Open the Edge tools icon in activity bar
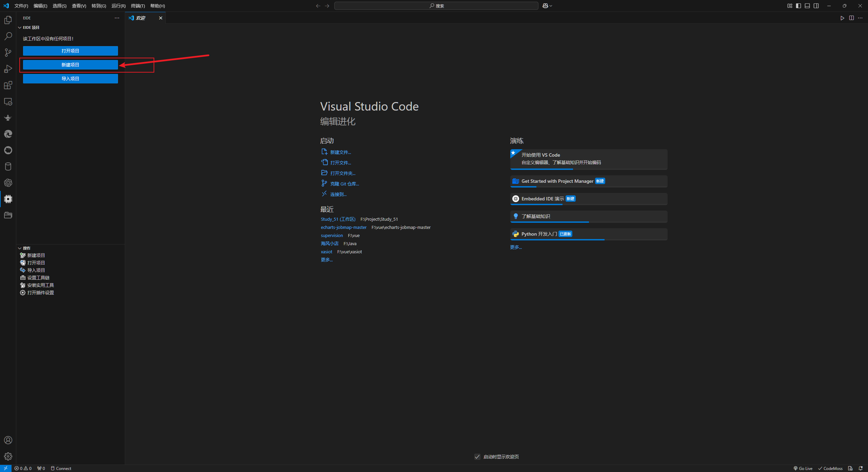This screenshot has width=868, height=472. [8, 134]
